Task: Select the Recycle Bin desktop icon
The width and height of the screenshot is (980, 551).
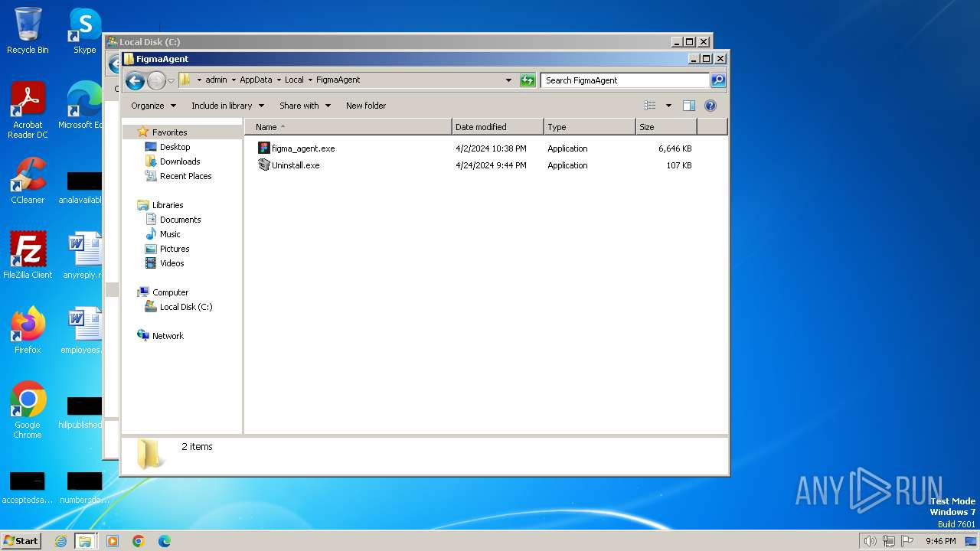Action: click(28, 31)
